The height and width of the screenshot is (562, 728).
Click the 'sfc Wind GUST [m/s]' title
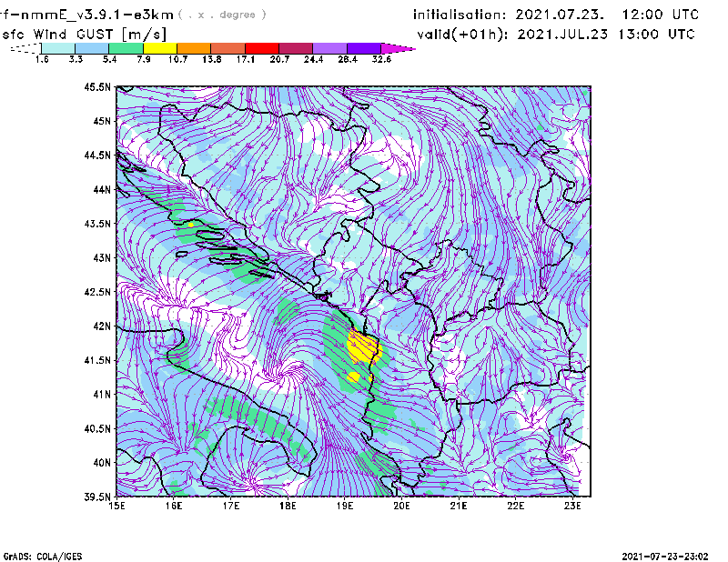point(84,35)
